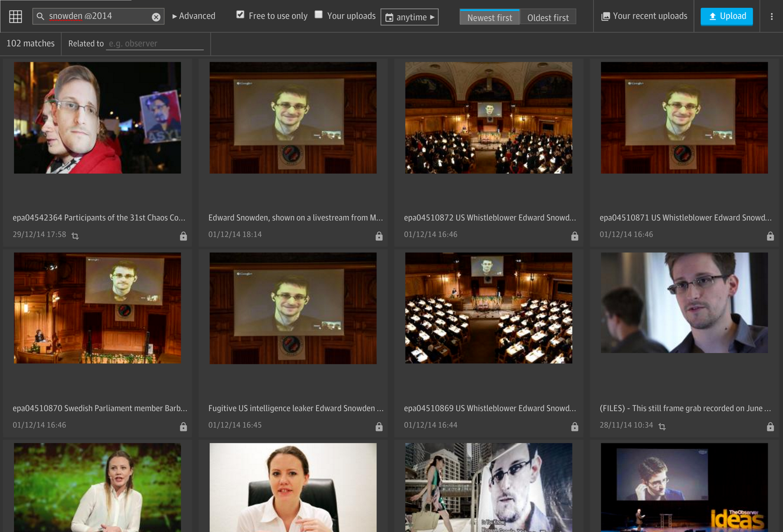Open the Chaos Congress mask thumbnail
Image resolution: width=783 pixels, height=532 pixels.
(x=98, y=118)
